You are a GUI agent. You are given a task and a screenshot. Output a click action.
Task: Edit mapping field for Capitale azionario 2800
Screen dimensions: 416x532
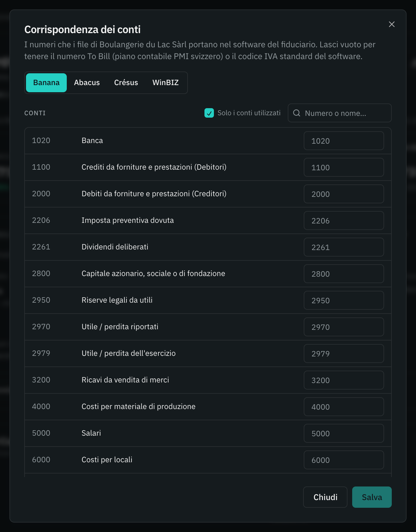(x=344, y=274)
